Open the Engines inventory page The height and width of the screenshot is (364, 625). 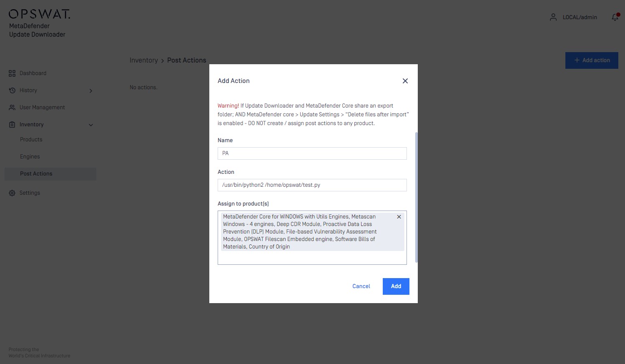[x=30, y=157]
